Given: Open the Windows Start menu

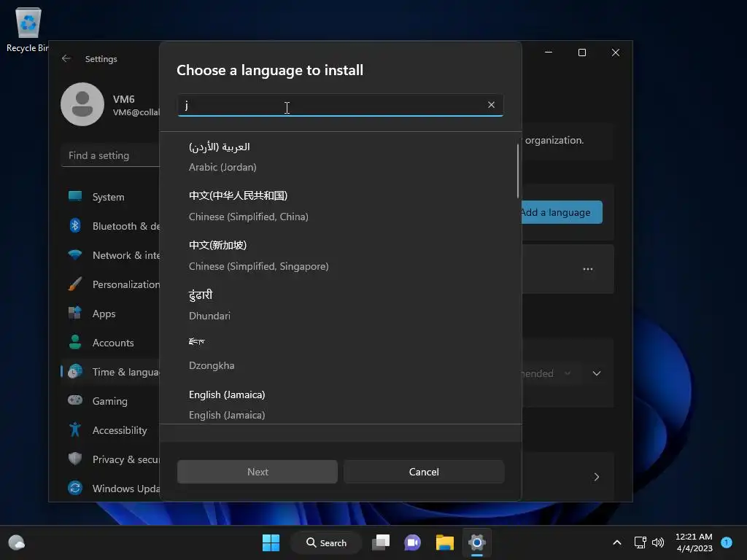Looking at the screenshot, I should pyautogui.click(x=271, y=542).
